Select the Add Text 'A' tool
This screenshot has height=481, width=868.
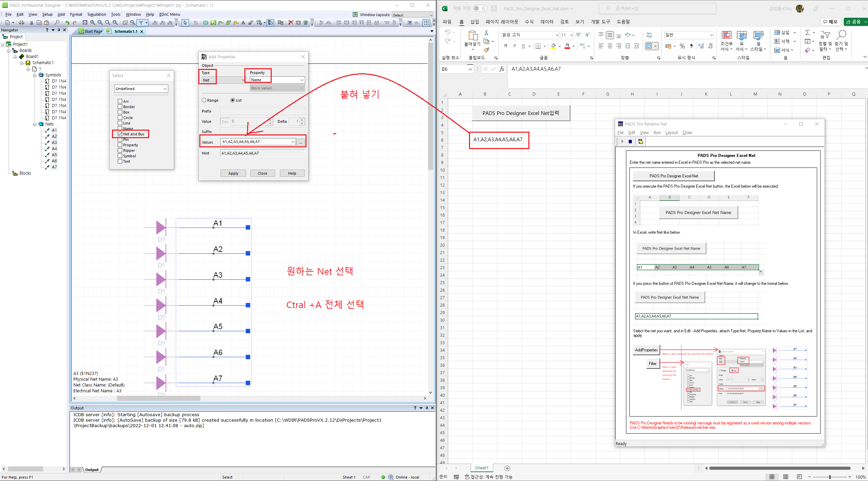[243, 23]
